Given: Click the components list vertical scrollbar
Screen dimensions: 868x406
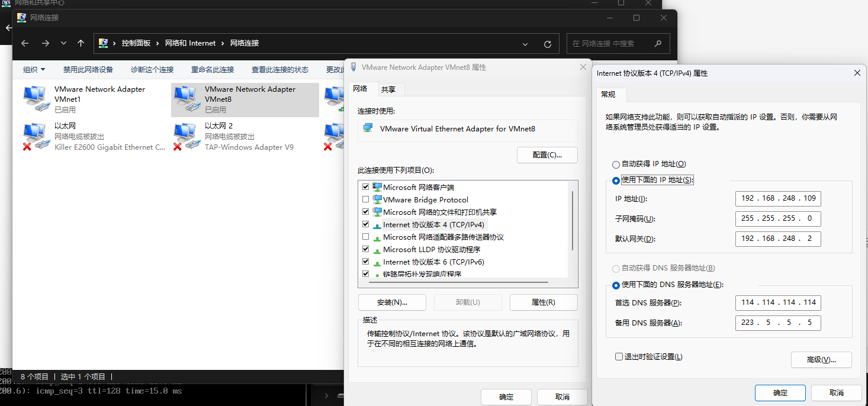Looking at the screenshot, I should (572, 220).
